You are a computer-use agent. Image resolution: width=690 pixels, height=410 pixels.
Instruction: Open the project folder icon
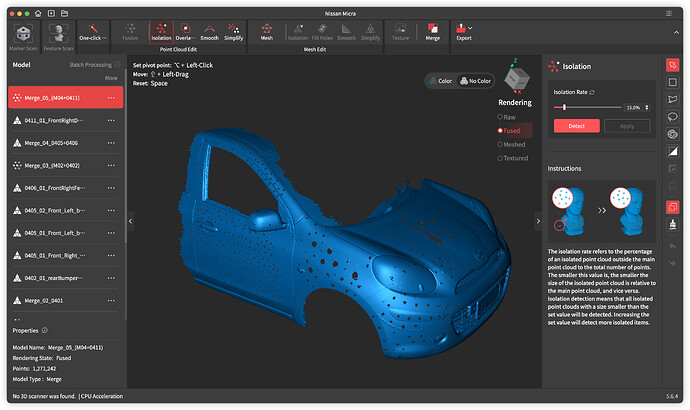click(64, 14)
